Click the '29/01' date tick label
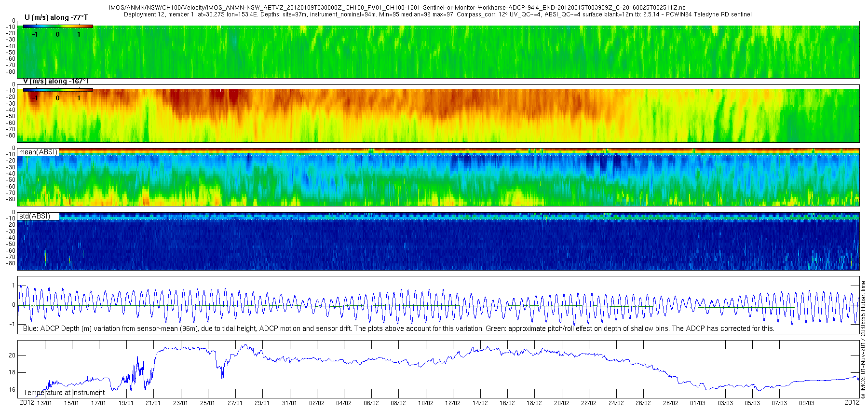This screenshot has width=868, height=410. 262,403
